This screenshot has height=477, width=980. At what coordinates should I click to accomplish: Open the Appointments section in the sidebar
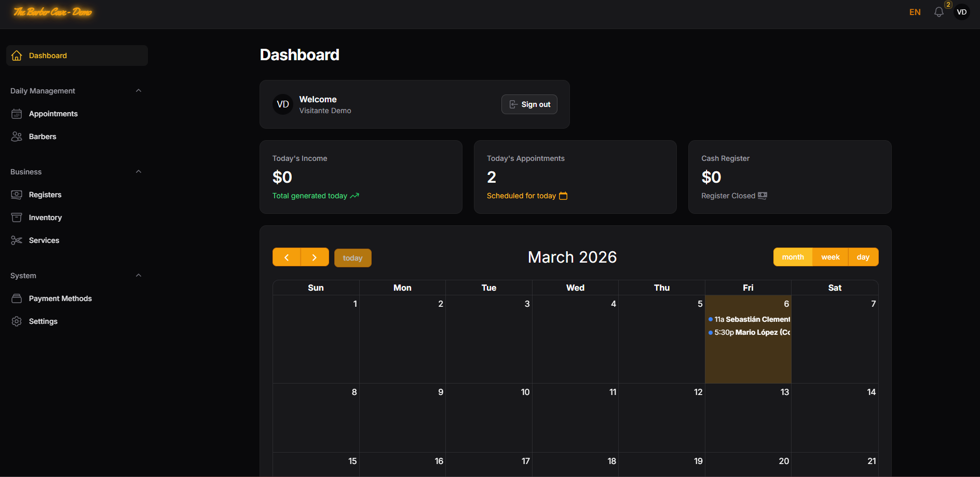[x=53, y=114]
